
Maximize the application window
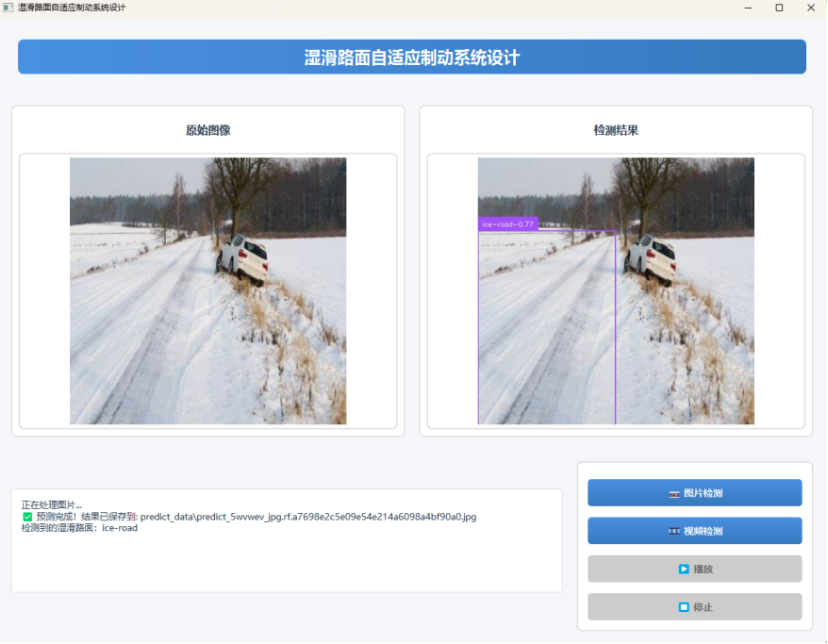779,8
